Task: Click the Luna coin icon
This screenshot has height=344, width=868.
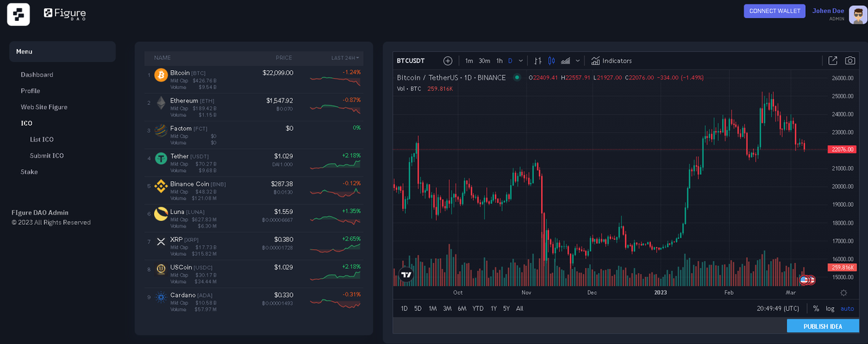Action: (161, 213)
